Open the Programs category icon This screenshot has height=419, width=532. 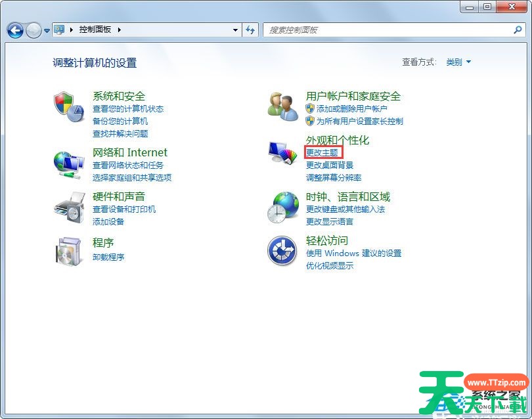(69, 250)
